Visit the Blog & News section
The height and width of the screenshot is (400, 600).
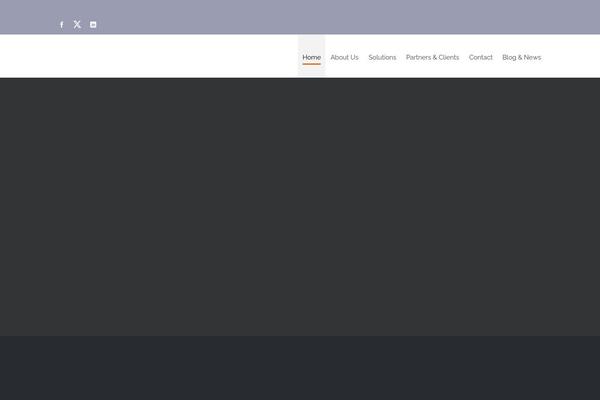click(x=522, y=57)
